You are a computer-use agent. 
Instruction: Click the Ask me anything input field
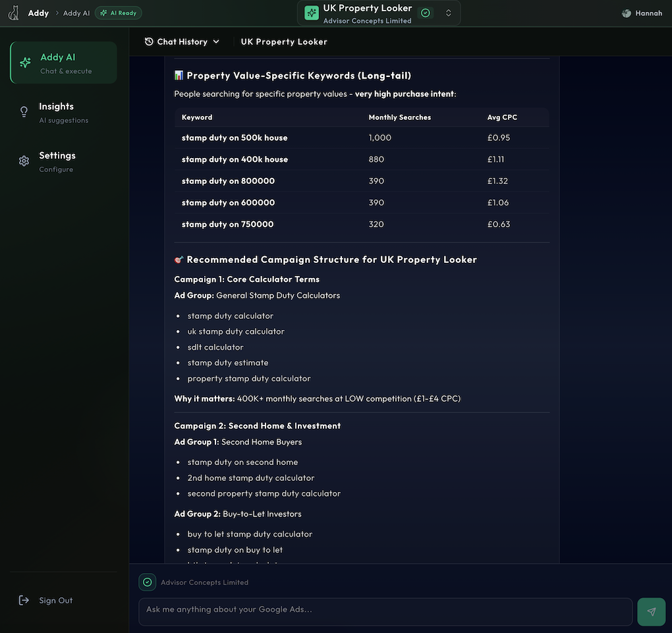385,610
